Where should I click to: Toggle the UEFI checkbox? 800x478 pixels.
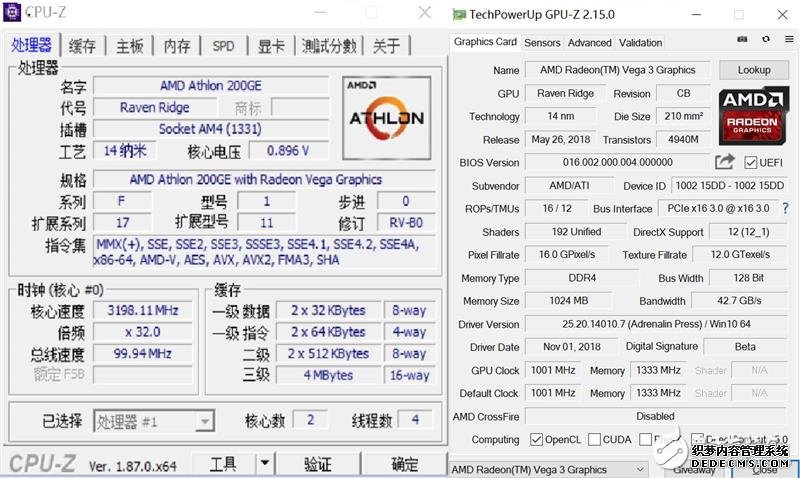(750, 163)
